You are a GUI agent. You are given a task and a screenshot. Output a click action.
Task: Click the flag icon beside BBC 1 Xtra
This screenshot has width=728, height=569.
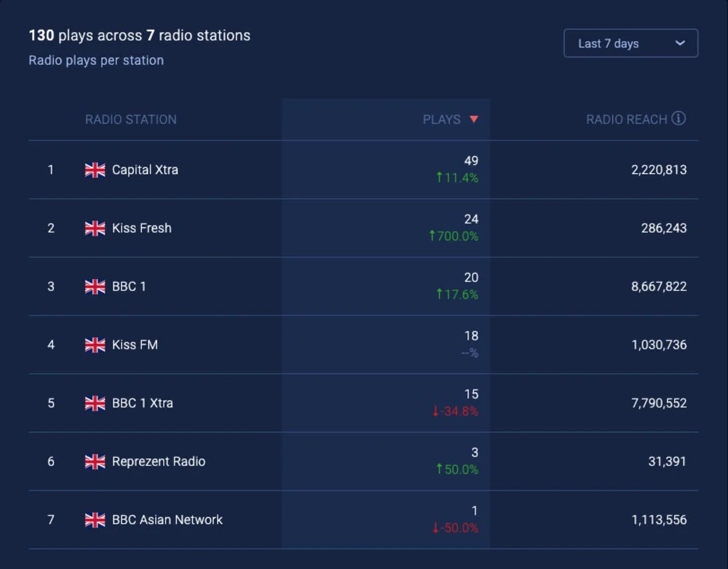pyautogui.click(x=95, y=403)
